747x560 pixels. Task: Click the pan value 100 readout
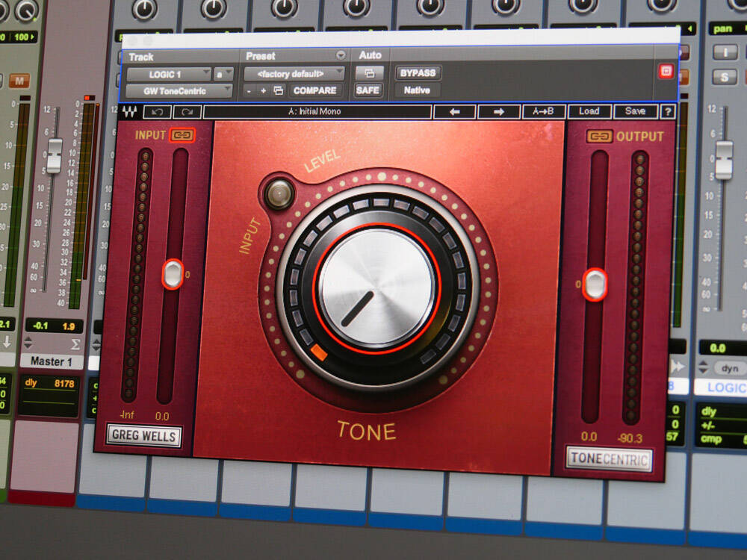21,37
